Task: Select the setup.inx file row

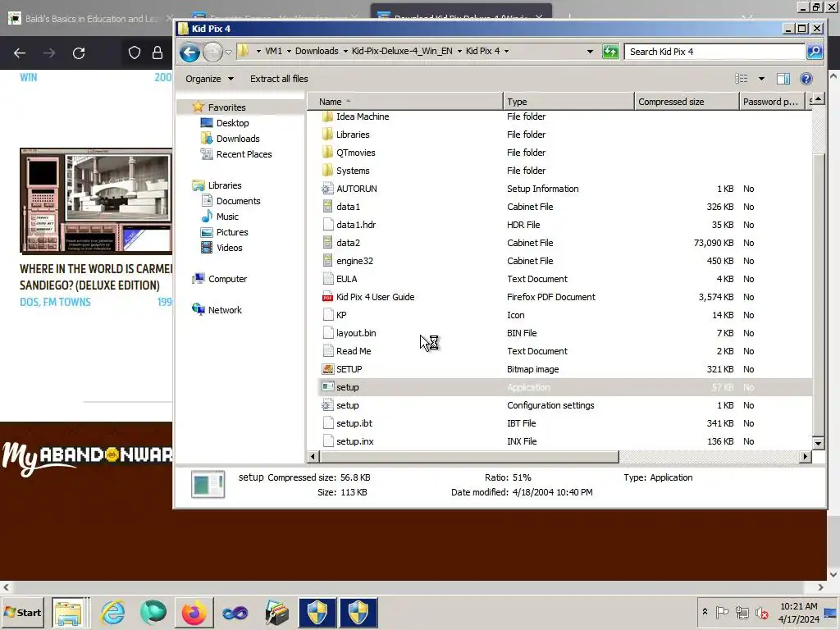Action: click(565, 441)
